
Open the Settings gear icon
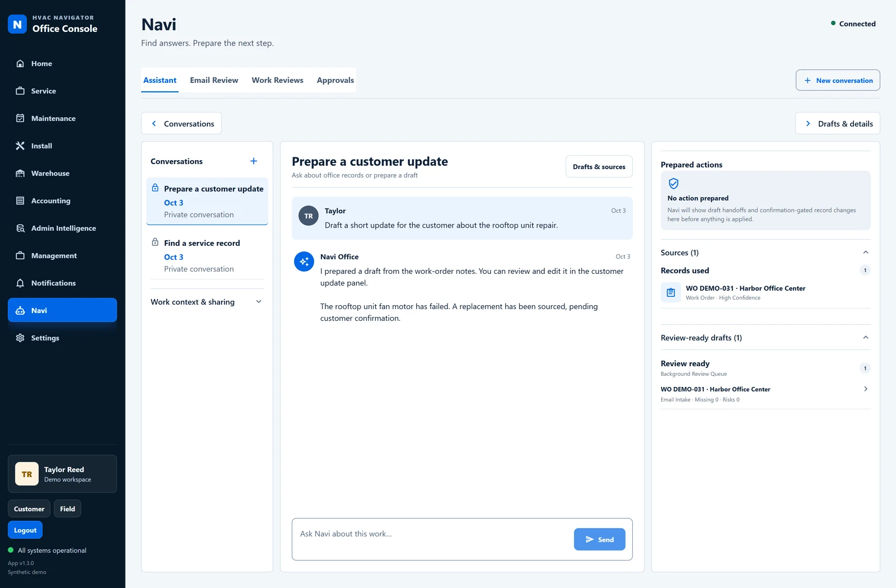click(20, 338)
